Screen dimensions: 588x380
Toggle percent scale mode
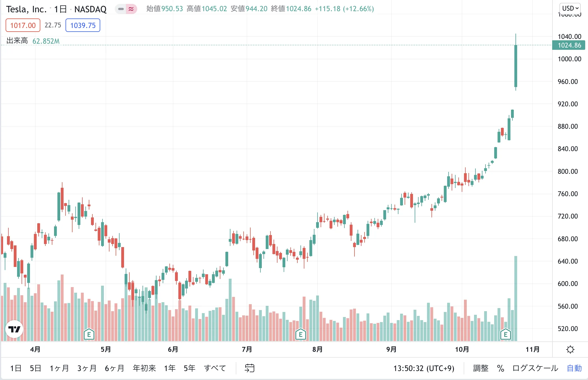pos(501,368)
